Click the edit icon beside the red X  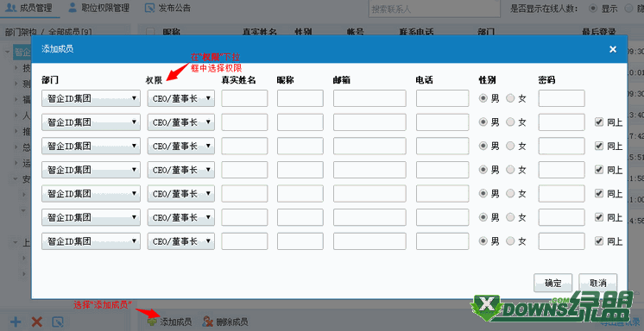click(58, 322)
